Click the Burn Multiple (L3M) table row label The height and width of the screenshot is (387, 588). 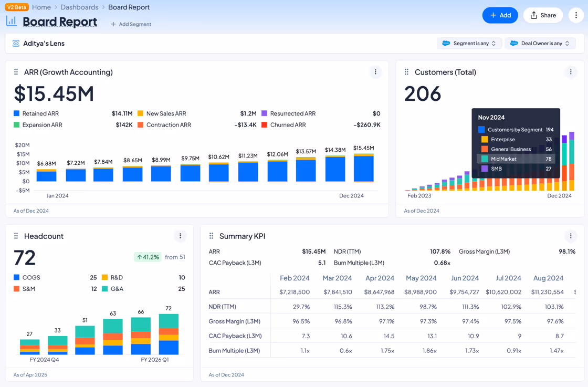pos(234,351)
